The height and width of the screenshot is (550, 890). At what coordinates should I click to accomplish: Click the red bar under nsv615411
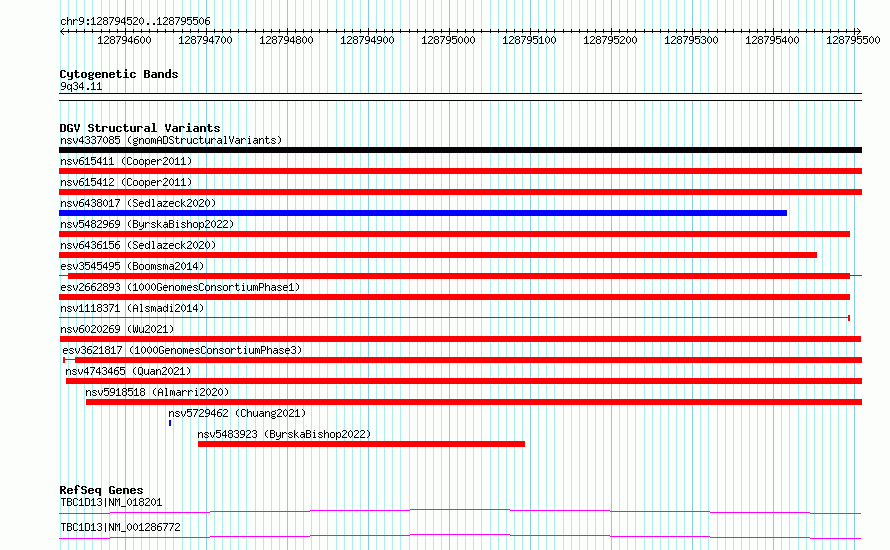click(460, 171)
